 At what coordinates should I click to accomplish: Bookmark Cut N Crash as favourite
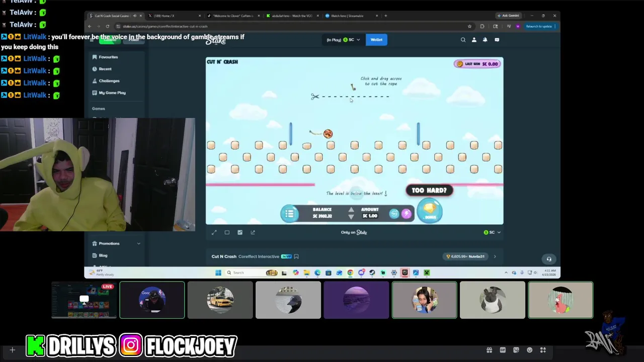[x=296, y=256]
